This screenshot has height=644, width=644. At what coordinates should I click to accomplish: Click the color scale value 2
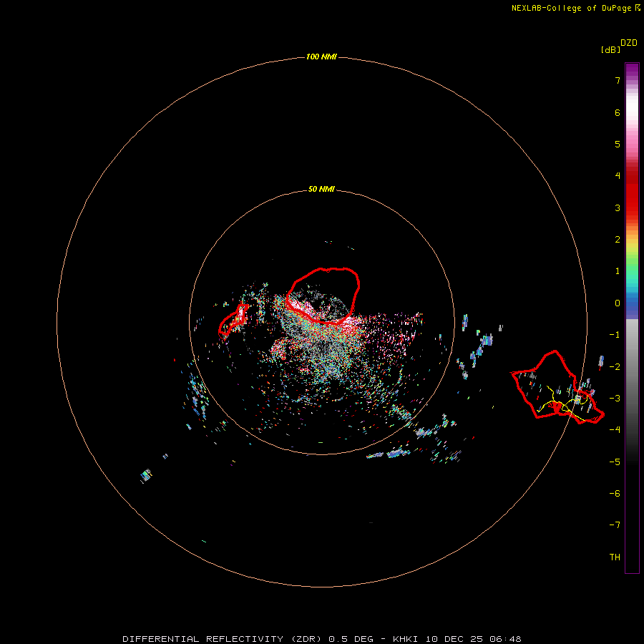point(618,240)
